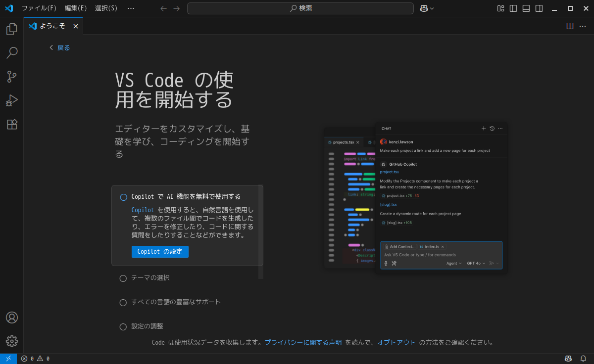
Task: Open the オプトアウト link
Action: pos(396,342)
